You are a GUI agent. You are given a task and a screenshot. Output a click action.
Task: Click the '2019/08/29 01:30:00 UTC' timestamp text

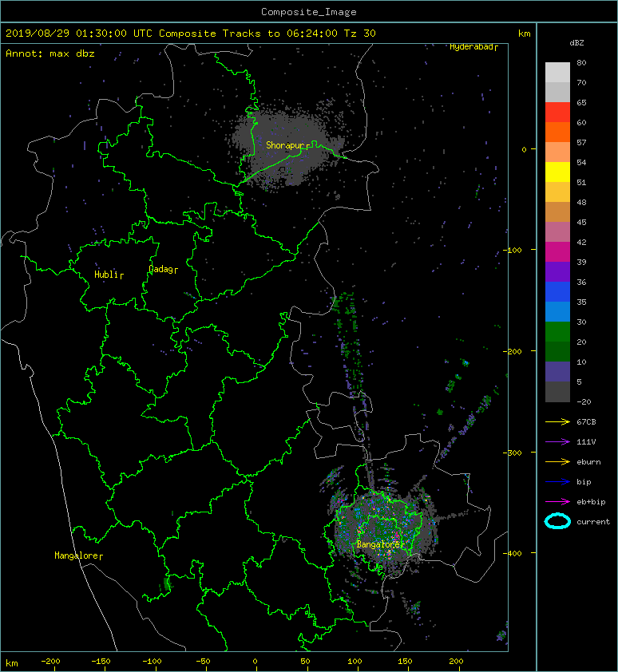78,34
